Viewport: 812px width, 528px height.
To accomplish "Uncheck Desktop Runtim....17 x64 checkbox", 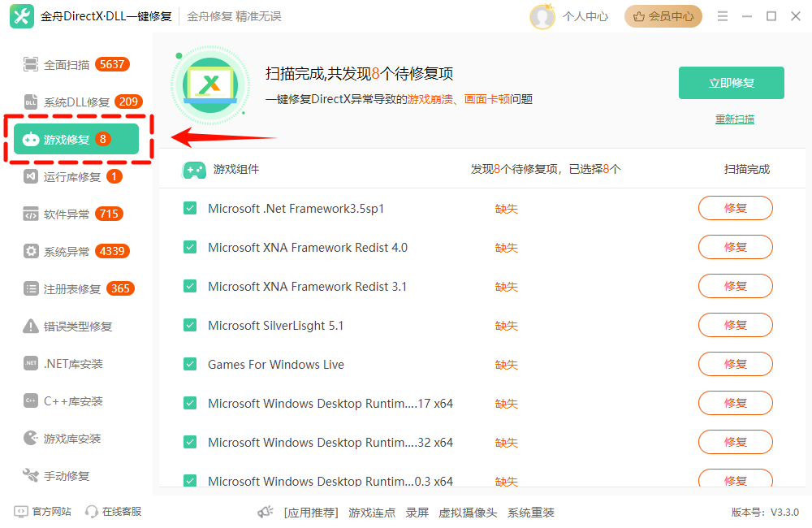I will pos(190,403).
